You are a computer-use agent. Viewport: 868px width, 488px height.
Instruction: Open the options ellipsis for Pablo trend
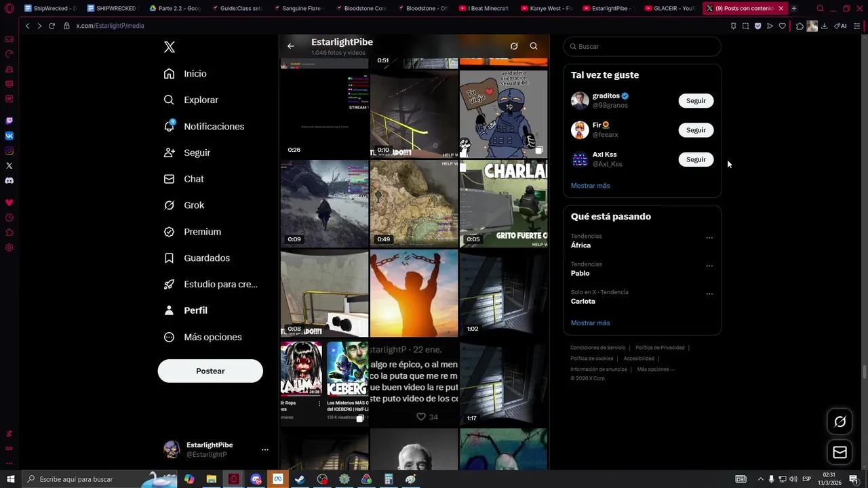point(709,266)
